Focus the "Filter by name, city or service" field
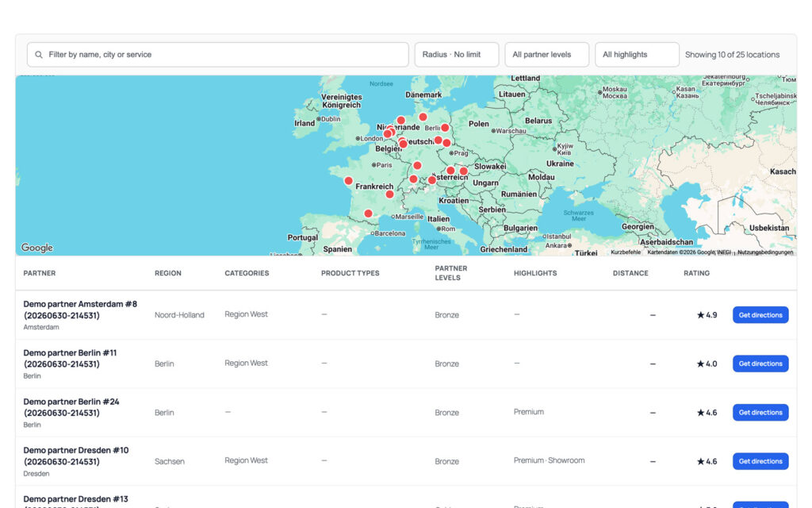 (x=217, y=55)
